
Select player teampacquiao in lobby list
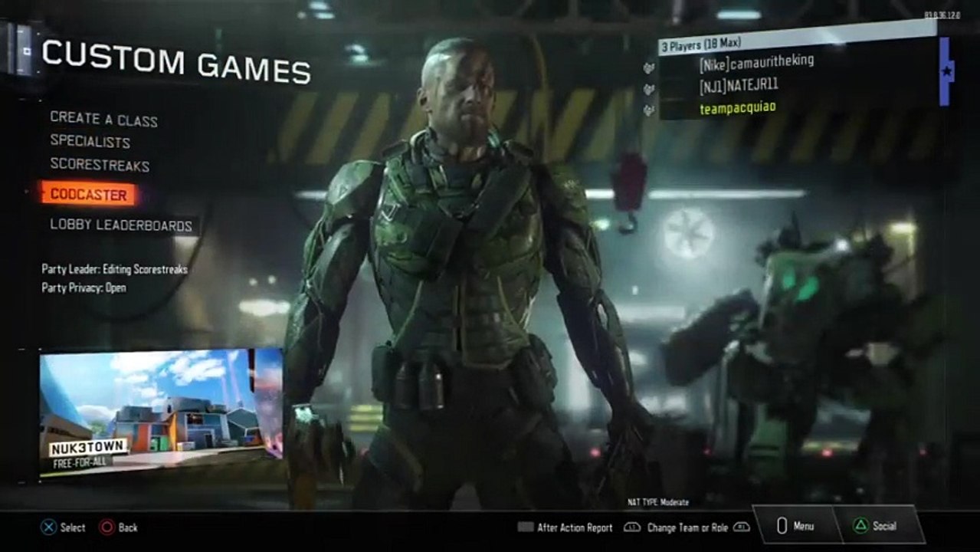(737, 107)
